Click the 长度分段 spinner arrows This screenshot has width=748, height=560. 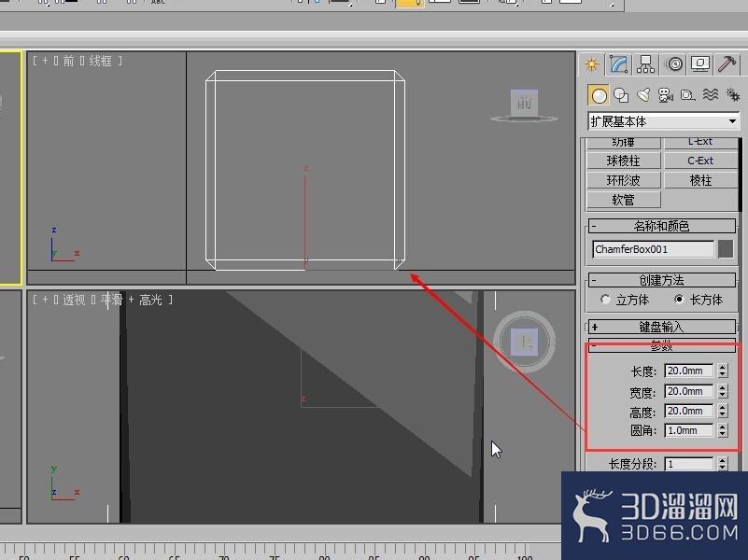click(723, 464)
